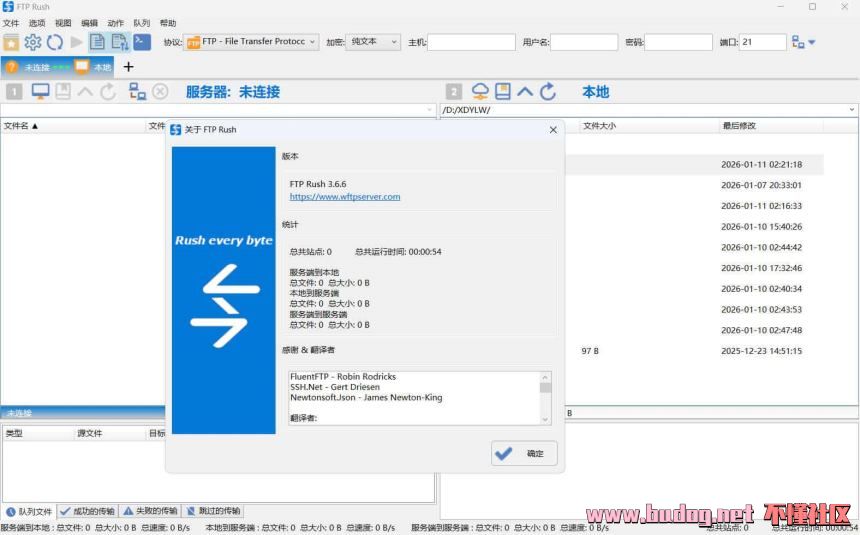Open the 帮助 menu
Image resolution: width=860 pixels, height=535 pixels.
coord(168,23)
